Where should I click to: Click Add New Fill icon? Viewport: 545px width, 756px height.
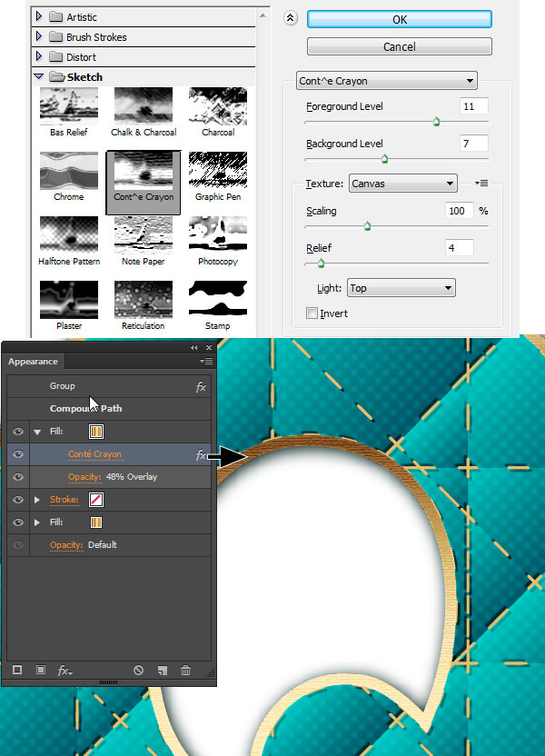[x=41, y=670]
